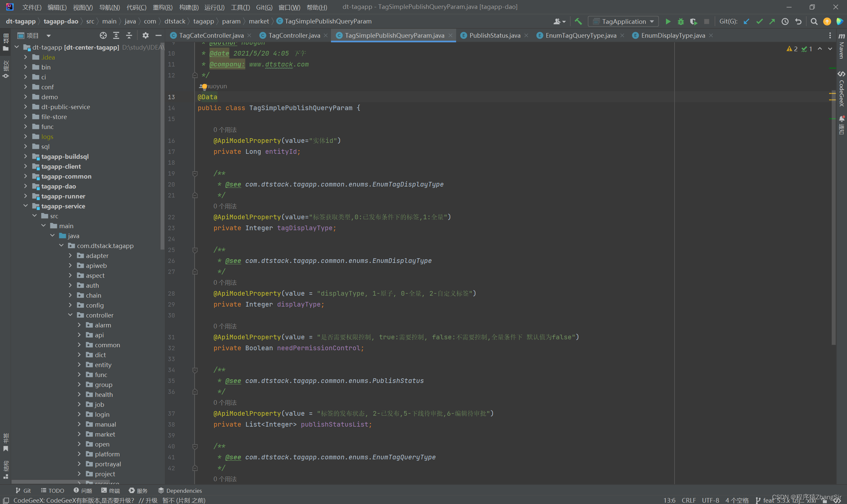847x504 pixels.
Task: Fold the Javadoc comment at line 40
Action: coord(195,446)
